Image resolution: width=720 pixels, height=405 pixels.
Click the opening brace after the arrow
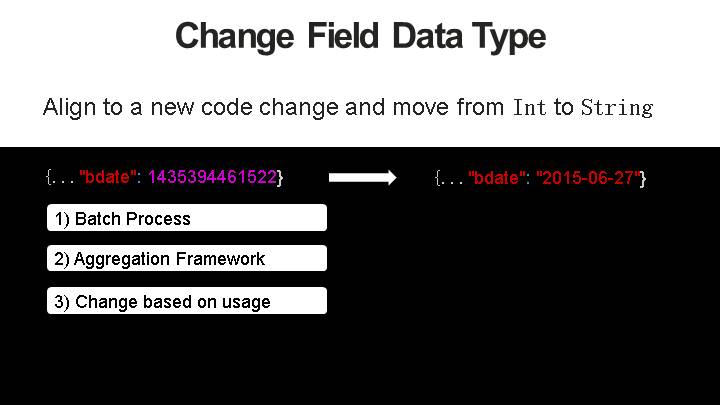(x=438, y=178)
